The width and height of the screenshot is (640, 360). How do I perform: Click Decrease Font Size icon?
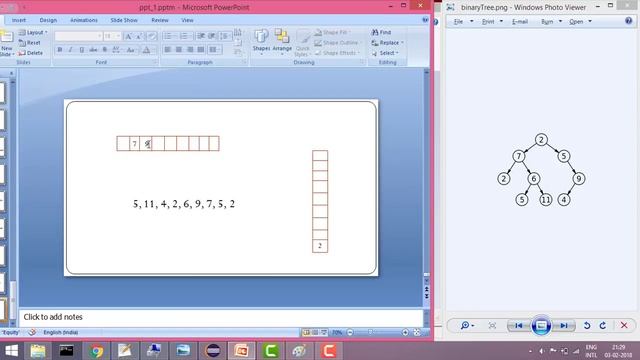pos(139,37)
